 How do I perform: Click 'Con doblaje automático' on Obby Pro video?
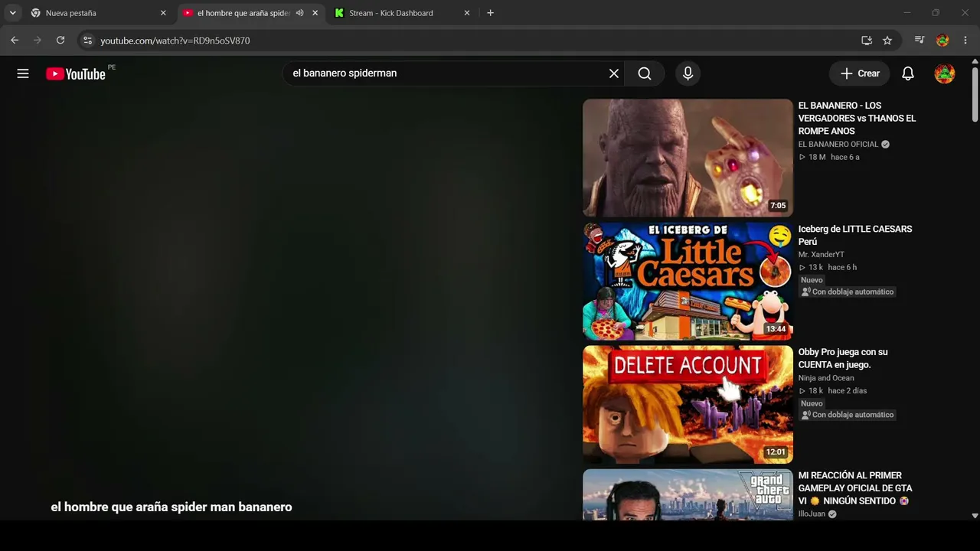pyautogui.click(x=848, y=415)
